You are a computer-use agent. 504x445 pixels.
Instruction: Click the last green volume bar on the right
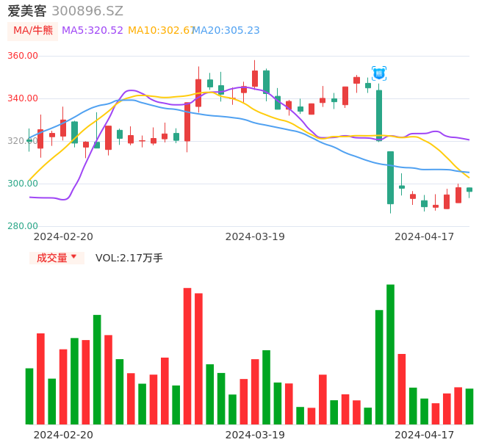coord(469,406)
